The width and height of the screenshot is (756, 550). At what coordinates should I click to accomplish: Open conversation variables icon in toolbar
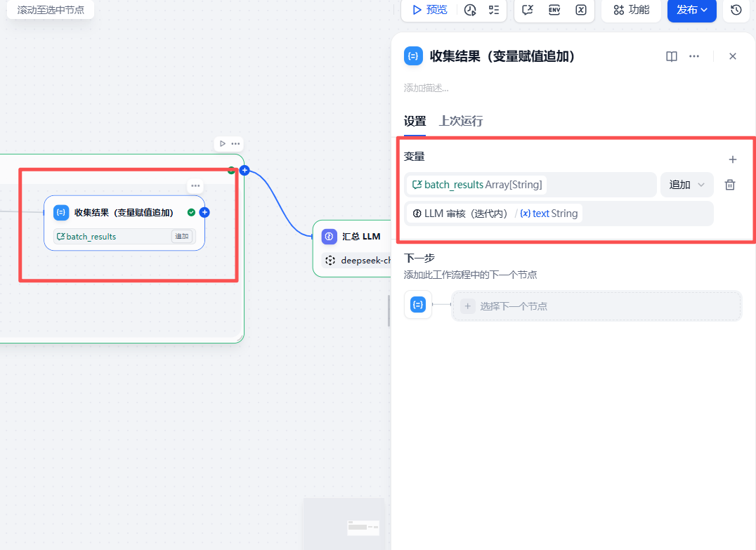tap(528, 10)
